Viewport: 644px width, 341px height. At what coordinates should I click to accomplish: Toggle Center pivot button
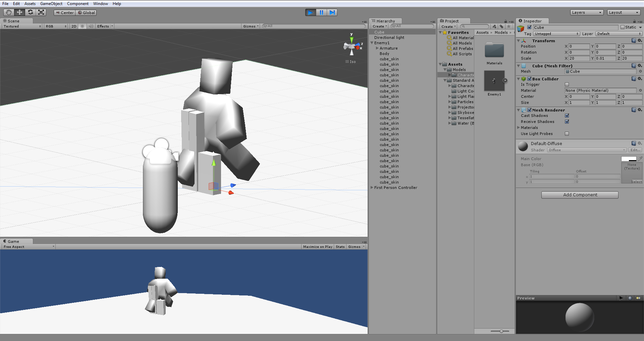coord(64,12)
